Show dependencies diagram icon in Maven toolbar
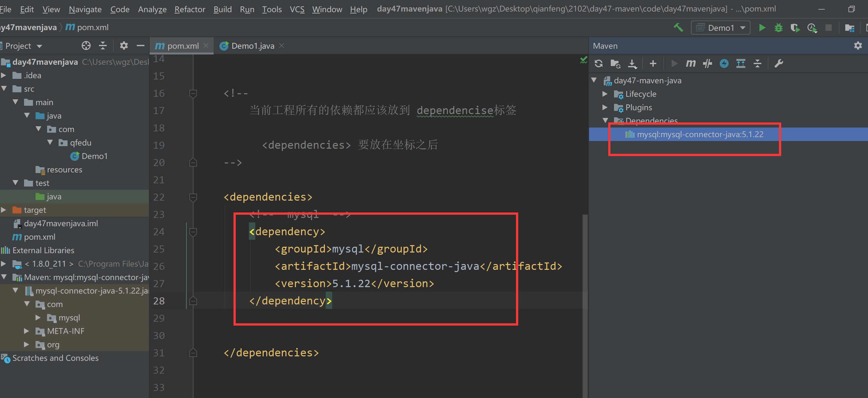The image size is (868, 398). click(741, 63)
